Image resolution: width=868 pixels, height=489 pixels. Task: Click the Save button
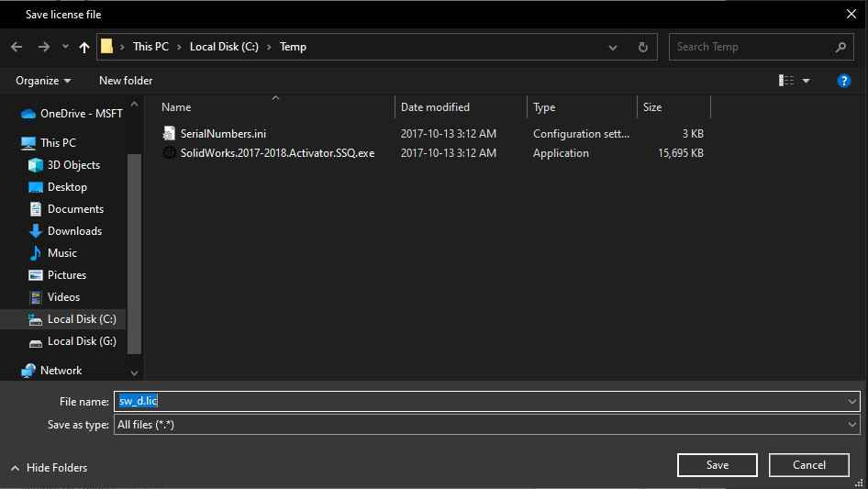pyautogui.click(x=717, y=465)
